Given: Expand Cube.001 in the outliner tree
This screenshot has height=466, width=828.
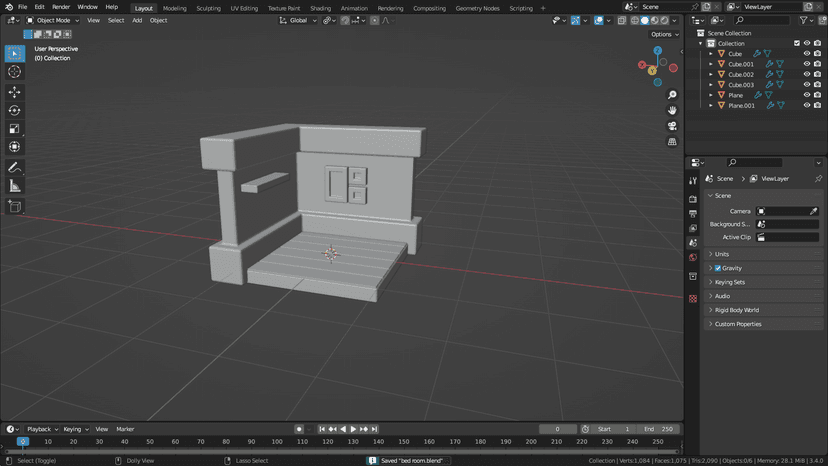Looking at the screenshot, I should (710, 64).
